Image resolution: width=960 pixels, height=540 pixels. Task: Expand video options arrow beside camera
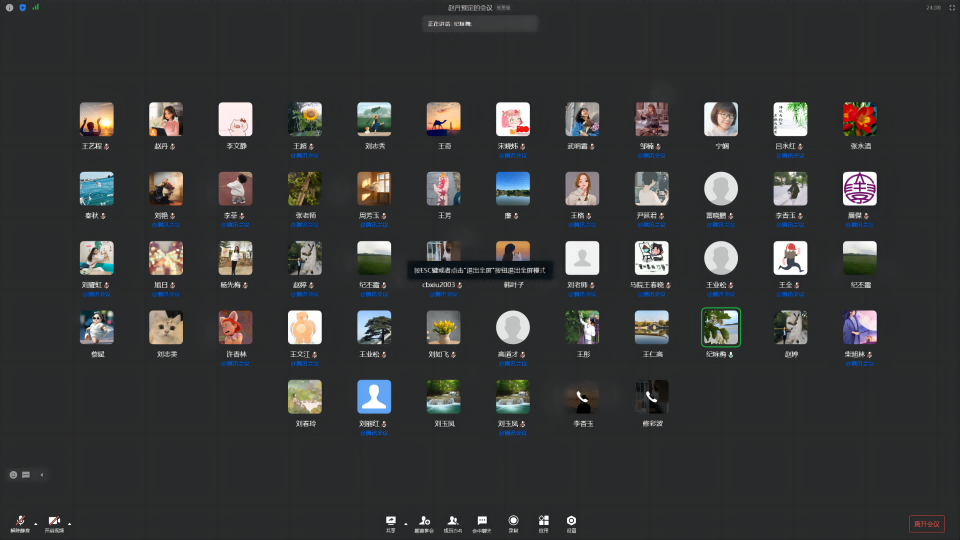(69, 523)
